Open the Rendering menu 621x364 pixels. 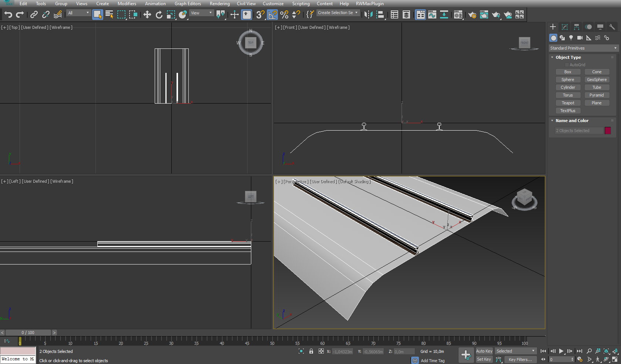pyautogui.click(x=219, y=4)
